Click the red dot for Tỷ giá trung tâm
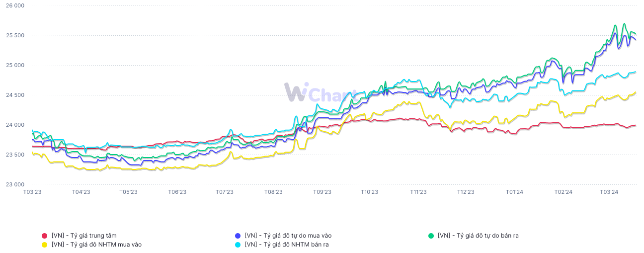Screen dimensions: 644x253 [45, 236]
